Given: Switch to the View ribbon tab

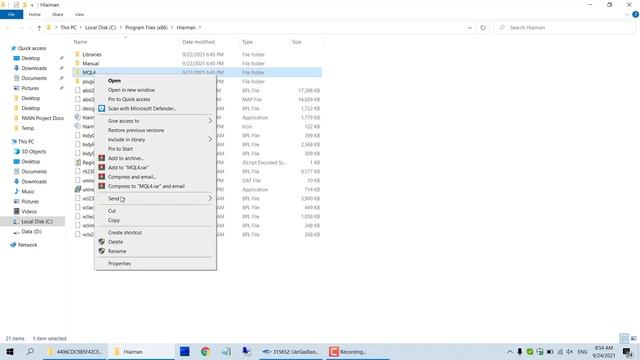Looking at the screenshot, I should tap(79, 14).
